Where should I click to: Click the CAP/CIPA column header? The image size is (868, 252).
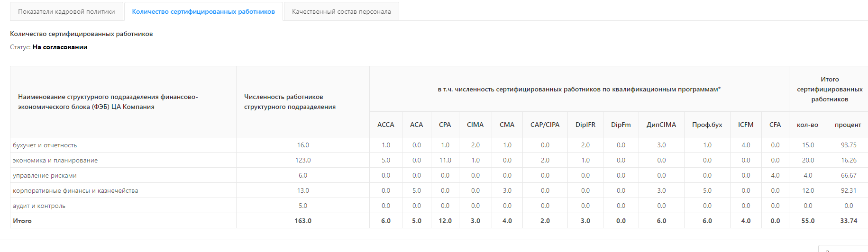click(545, 125)
